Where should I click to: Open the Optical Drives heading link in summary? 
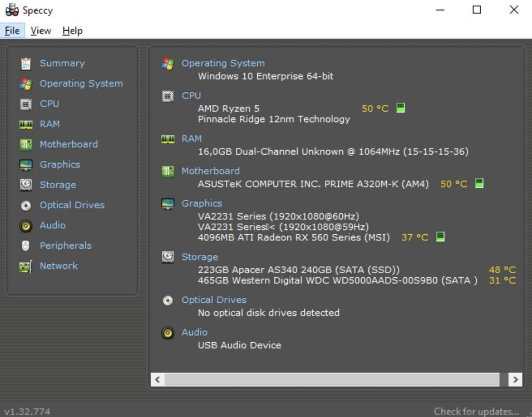[x=214, y=300]
